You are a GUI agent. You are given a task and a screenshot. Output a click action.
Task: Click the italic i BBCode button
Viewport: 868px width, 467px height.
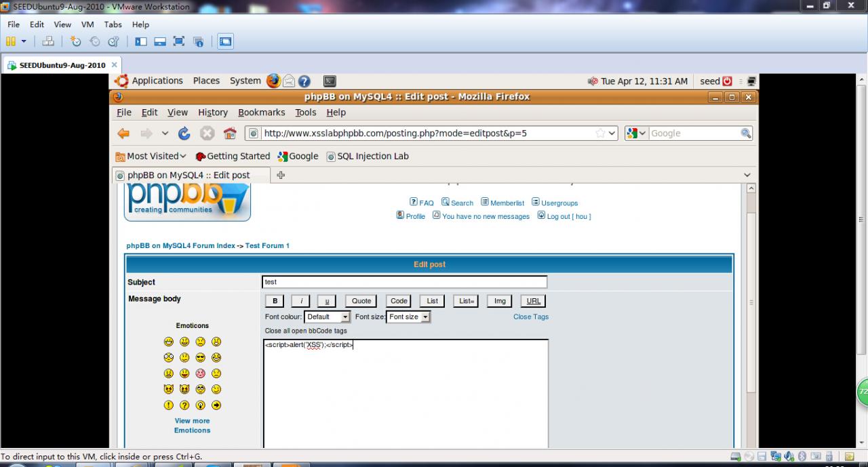point(301,301)
